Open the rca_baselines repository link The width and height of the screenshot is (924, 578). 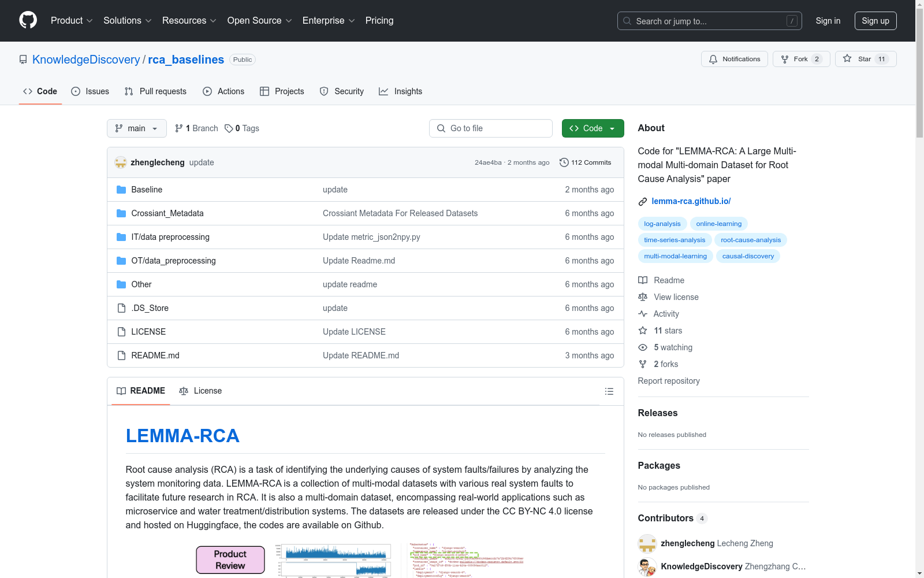pos(186,60)
